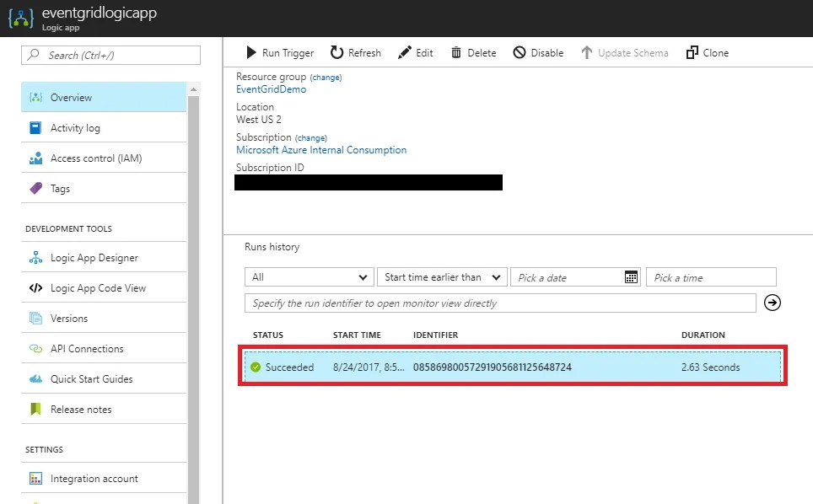The width and height of the screenshot is (813, 504).
Task: Click change next to Resource group
Action: coord(326,78)
